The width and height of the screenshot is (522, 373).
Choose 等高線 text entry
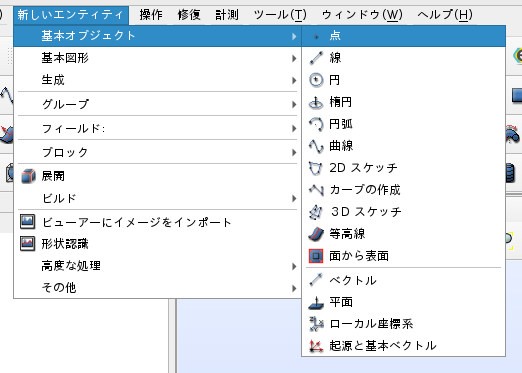347,234
